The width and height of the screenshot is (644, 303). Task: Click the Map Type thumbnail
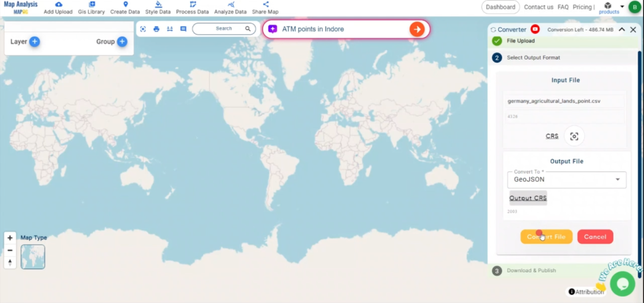(x=33, y=257)
